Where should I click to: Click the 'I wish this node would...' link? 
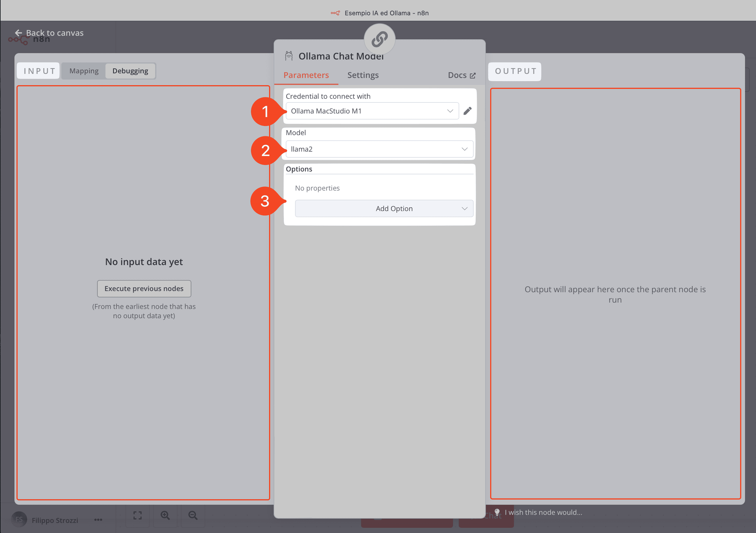pos(543,512)
